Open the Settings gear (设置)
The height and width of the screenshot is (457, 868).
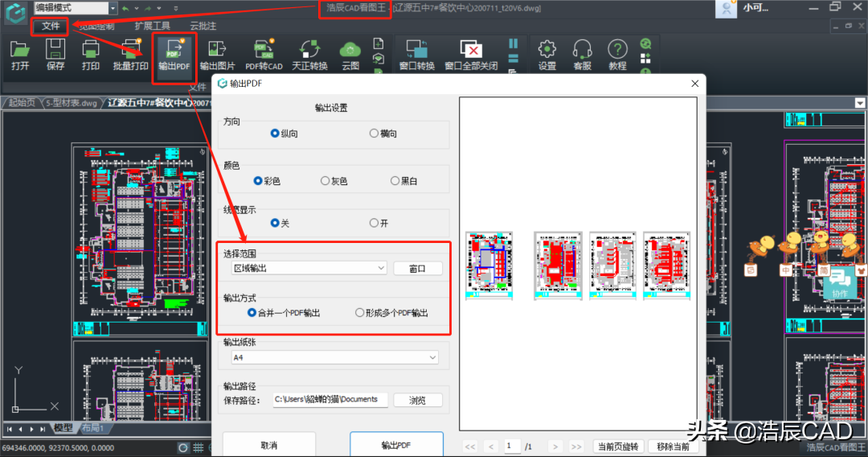click(x=547, y=55)
